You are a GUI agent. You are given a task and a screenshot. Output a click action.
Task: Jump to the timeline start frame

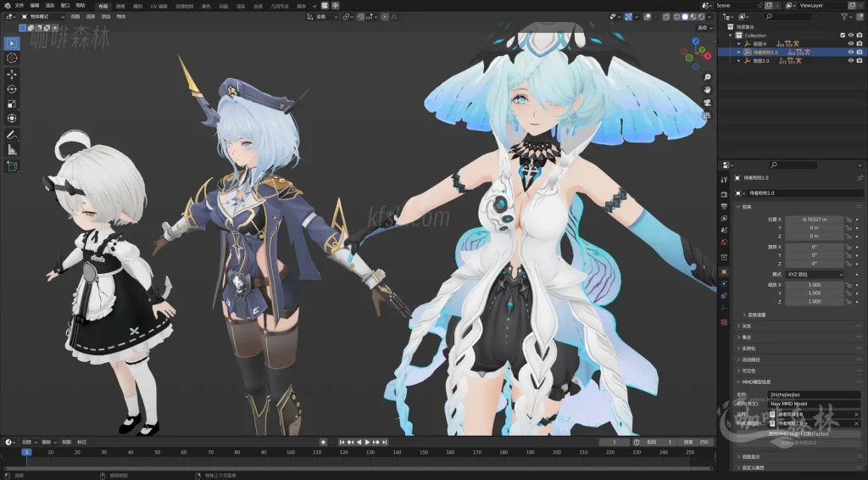(x=342, y=443)
